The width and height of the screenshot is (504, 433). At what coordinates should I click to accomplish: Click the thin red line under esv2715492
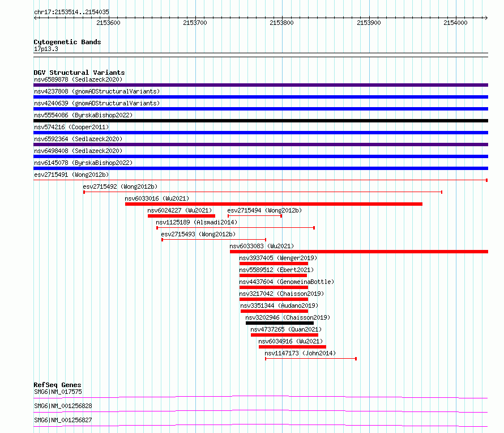263,192
